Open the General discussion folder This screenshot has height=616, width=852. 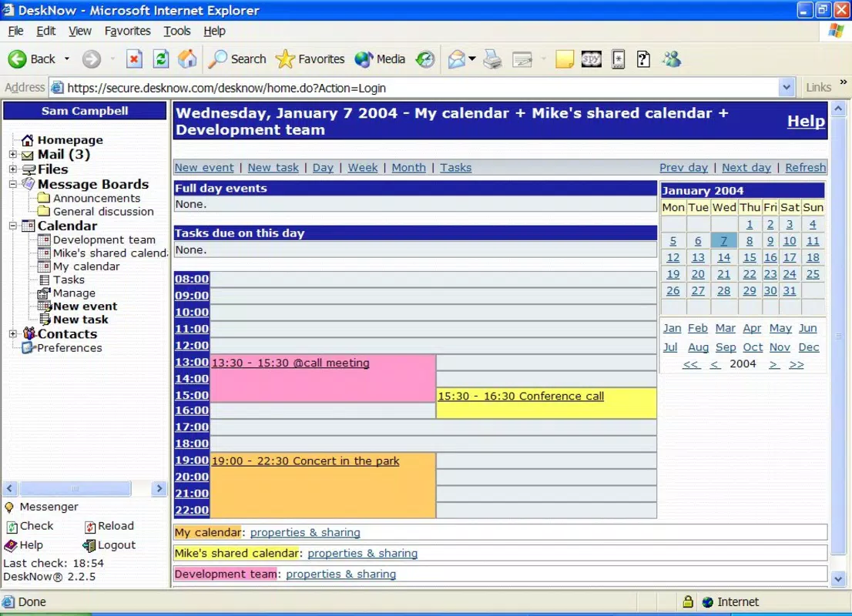(103, 211)
